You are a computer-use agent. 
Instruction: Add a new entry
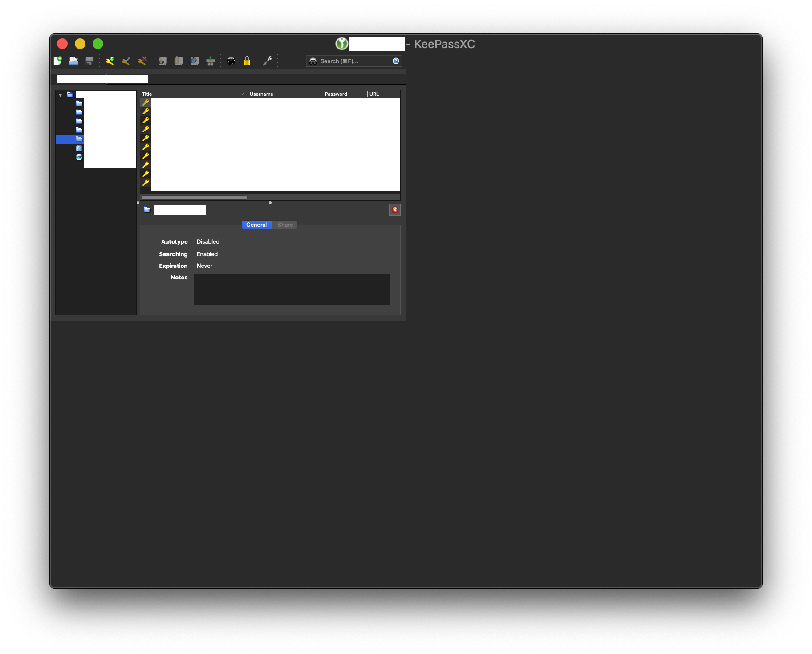(x=109, y=61)
